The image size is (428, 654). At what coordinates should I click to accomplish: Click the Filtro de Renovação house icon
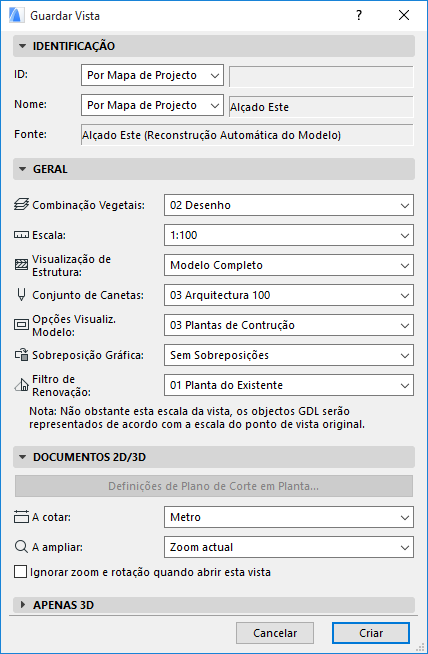(x=21, y=385)
